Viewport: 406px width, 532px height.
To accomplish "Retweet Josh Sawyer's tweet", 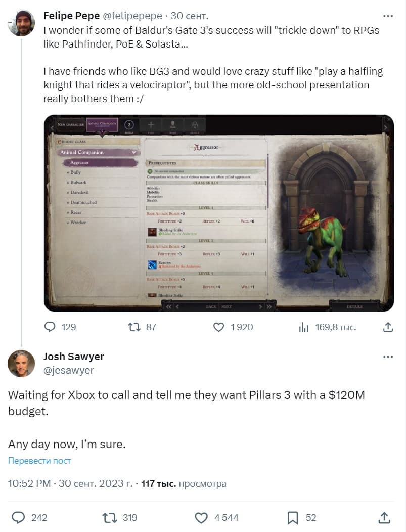I will [x=109, y=517].
